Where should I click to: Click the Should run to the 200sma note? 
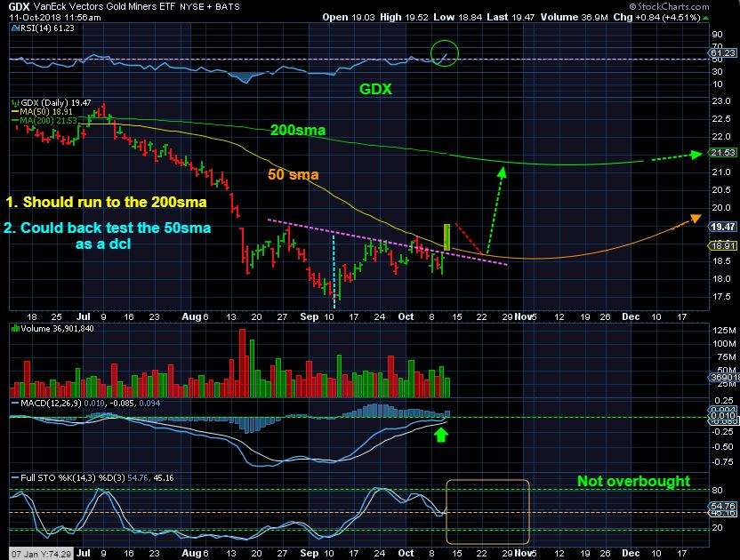(x=106, y=202)
